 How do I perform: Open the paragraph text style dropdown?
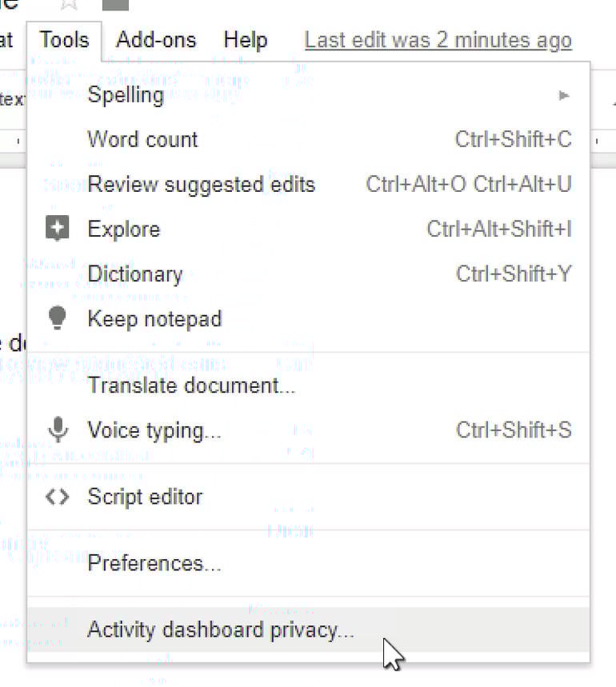click(x=11, y=99)
